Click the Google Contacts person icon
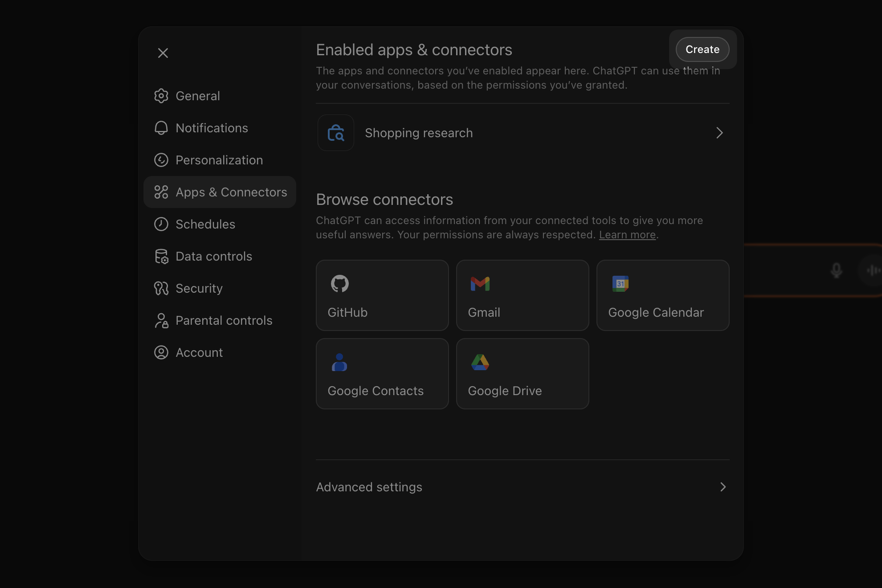Screen dimensions: 882x588 [x=339, y=362]
